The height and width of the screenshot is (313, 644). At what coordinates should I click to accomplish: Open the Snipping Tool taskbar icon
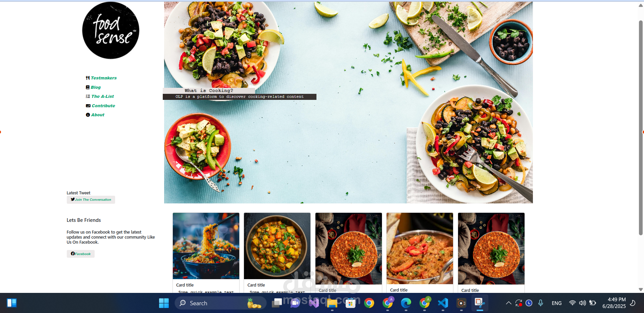tap(480, 303)
